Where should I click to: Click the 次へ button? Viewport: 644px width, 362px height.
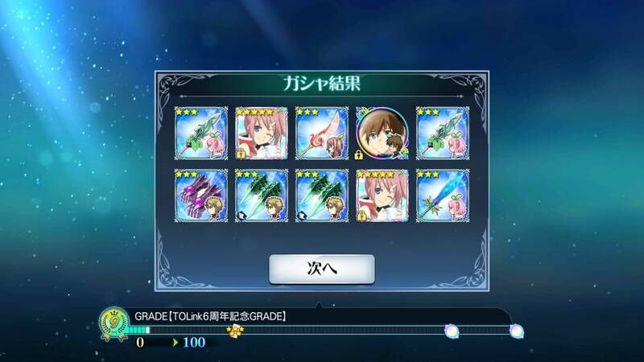click(x=321, y=269)
